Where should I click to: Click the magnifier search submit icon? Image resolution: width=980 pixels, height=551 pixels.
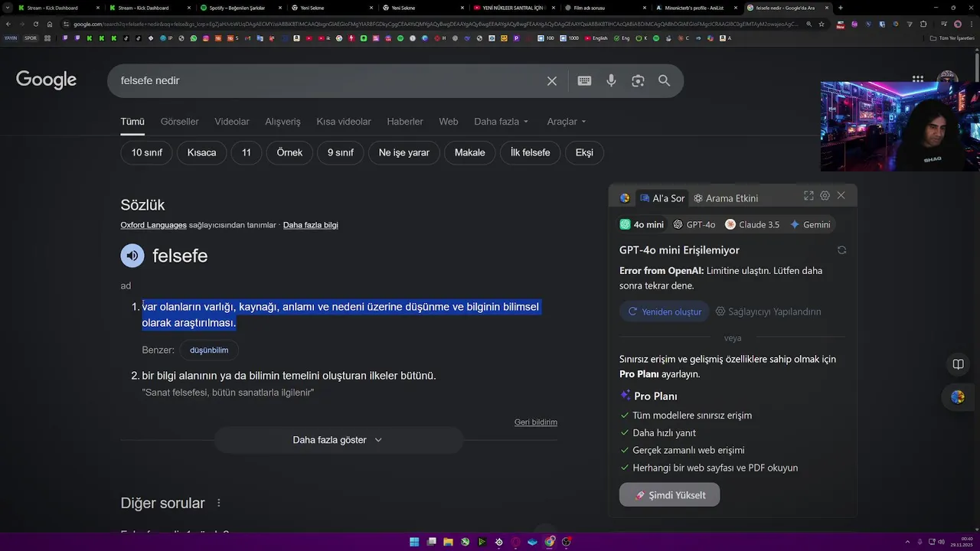[664, 80]
